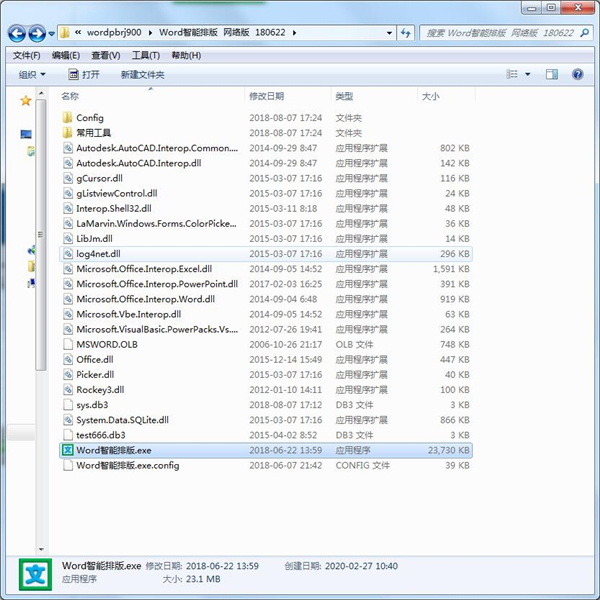
Task: Click the Help question mark icon
Action: [577, 74]
